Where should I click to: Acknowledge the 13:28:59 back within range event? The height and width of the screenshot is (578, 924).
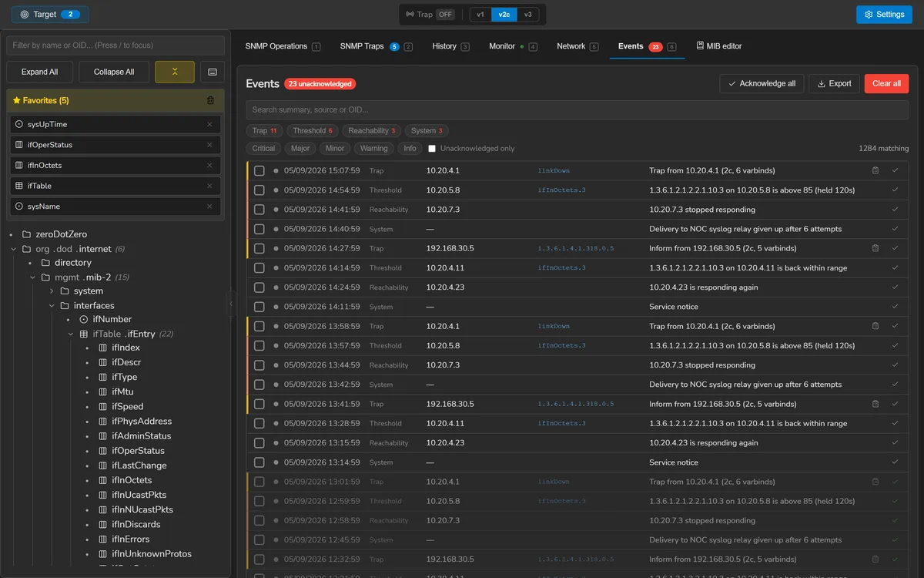895,423
